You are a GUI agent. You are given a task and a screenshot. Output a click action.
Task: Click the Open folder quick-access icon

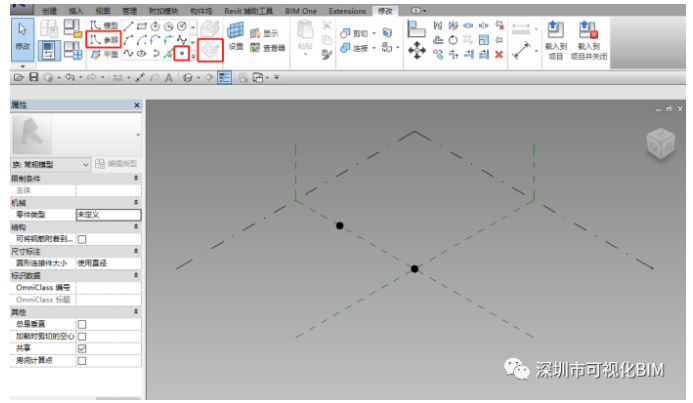click(x=19, y=77)
